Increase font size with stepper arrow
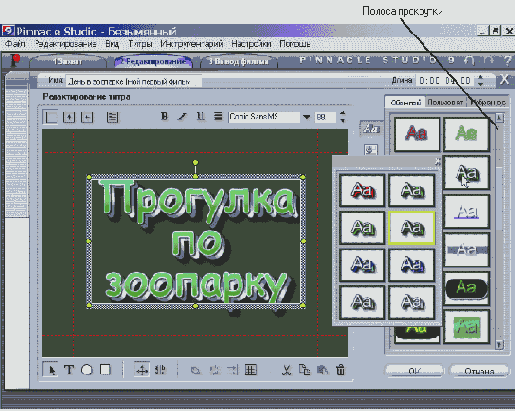Image resolution: width=515 pixels, height=411 pixels. coord(343,114)
